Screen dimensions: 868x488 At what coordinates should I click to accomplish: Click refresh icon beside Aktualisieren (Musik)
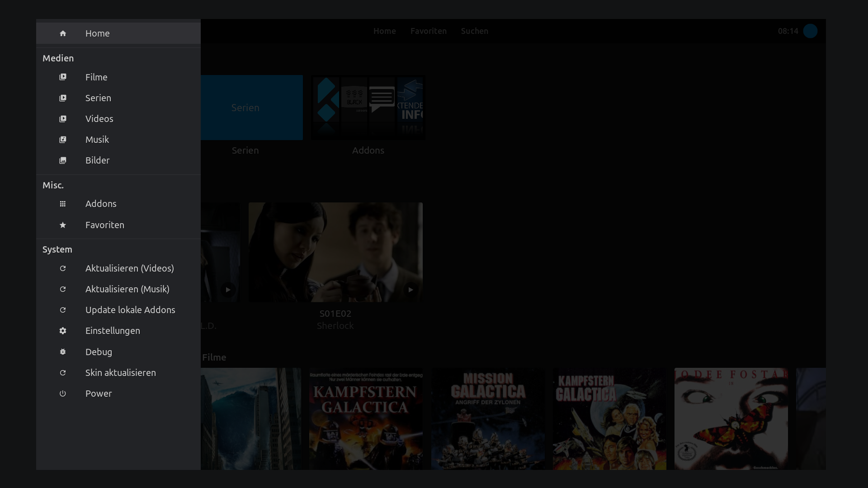pyautogui.click(x=63, y=289)
